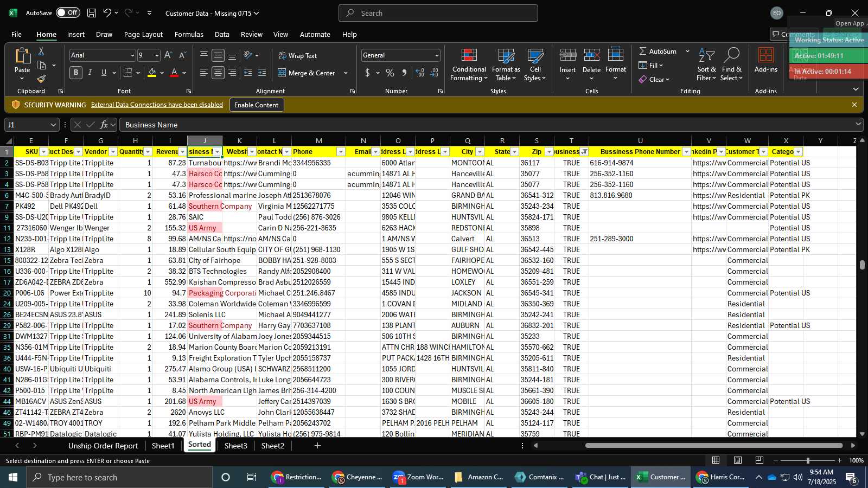Open Business Name column filter dropdown
The image size is (868, 488).
(x=217, y=152)
